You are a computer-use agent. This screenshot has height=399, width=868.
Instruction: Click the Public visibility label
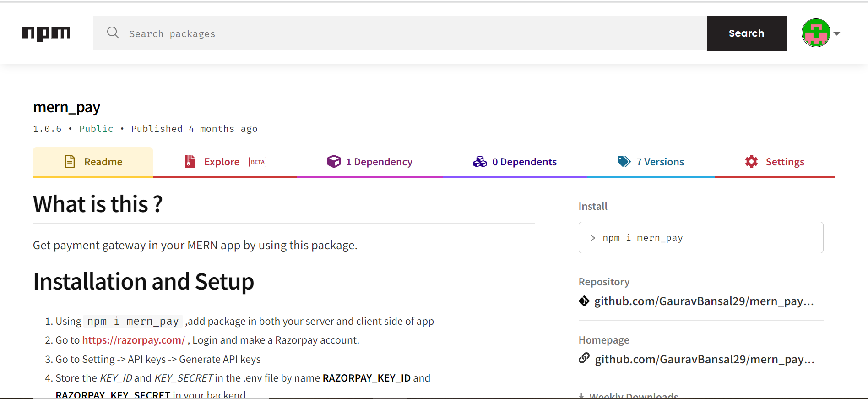tap(96, 129)
